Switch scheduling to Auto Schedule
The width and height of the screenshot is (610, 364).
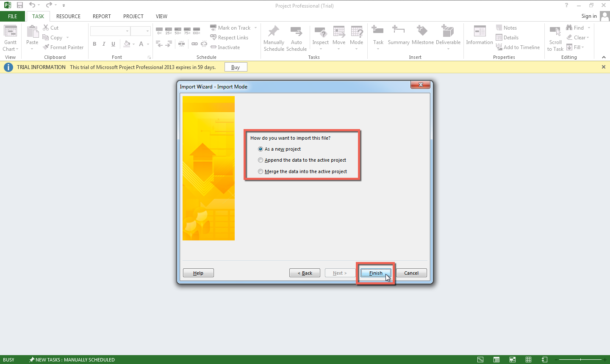coord(297,38)
